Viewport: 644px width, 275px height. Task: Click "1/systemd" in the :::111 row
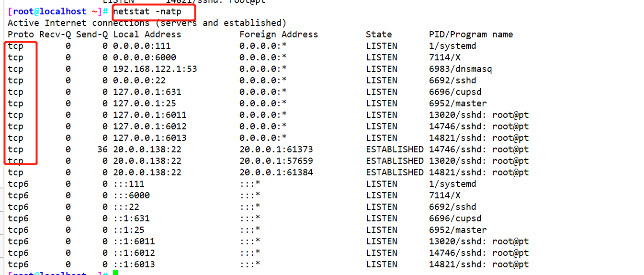click(x=452, y=184)
